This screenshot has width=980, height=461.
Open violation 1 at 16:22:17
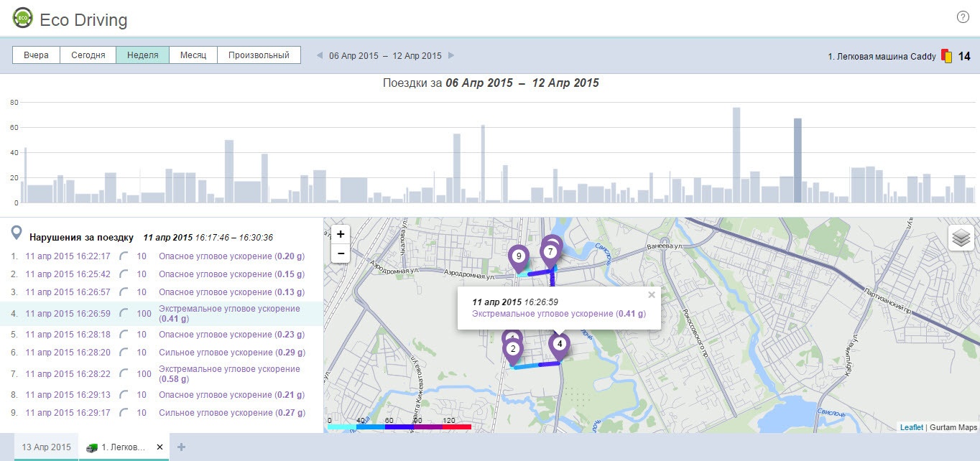[68, 256]
